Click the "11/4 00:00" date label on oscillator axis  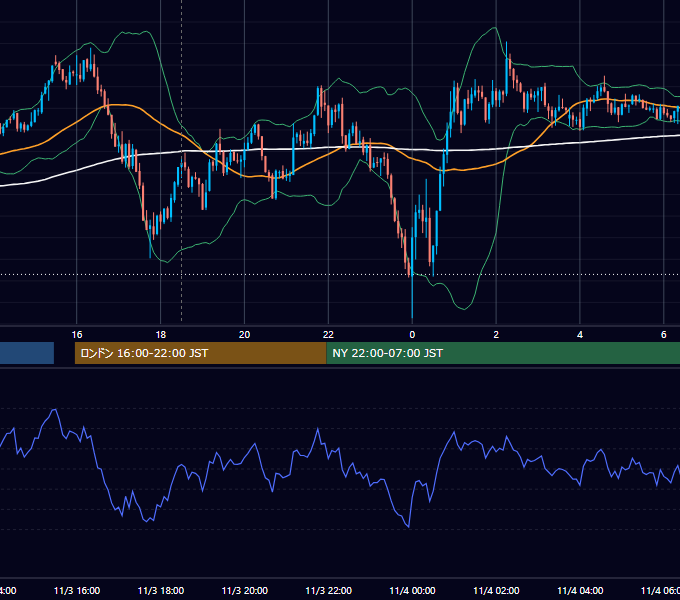pos(412,590)
